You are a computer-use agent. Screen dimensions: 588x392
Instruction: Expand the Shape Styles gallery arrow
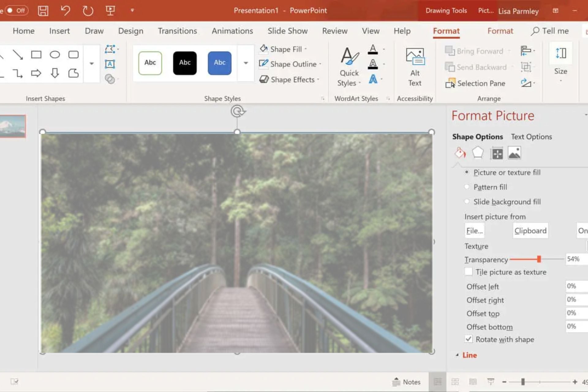[246, 63]
